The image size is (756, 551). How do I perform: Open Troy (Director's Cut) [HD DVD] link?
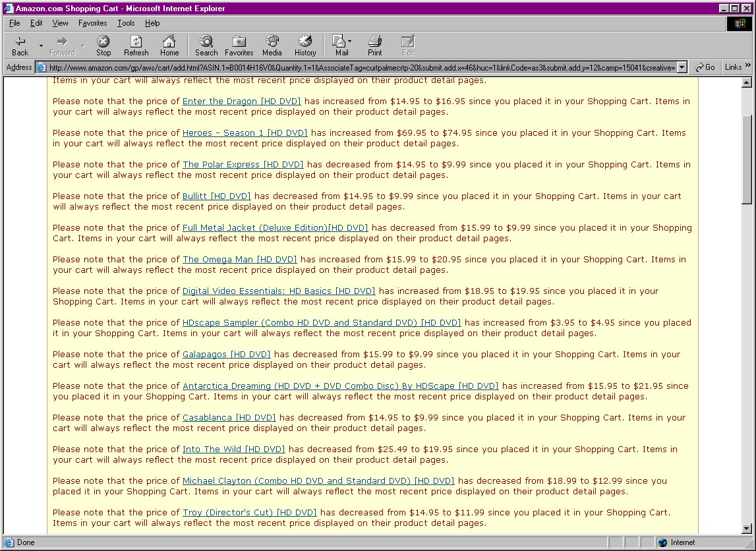coord(249,512)
